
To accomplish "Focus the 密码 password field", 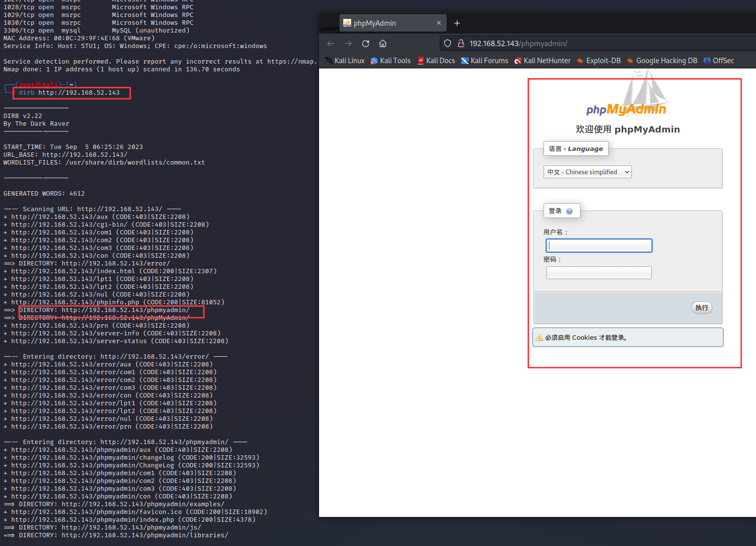I will (599, 273).
